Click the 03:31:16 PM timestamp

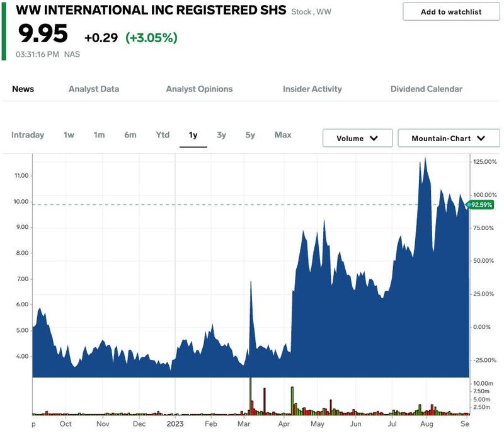pyautogui.click(x=37, y=54)
